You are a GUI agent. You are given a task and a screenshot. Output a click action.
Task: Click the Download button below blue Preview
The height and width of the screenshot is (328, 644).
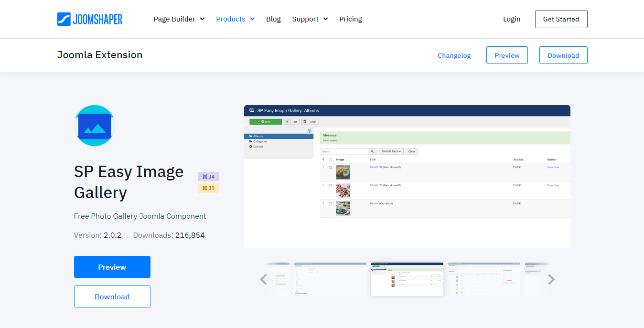pos(112,296)
